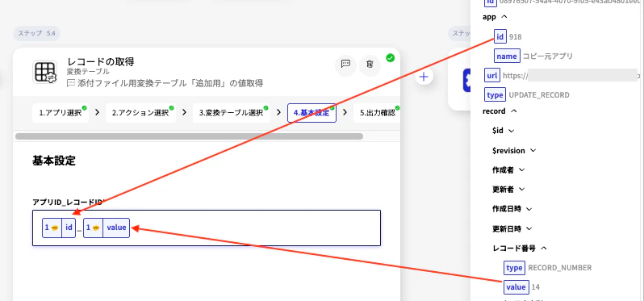The image size is (644, 301).
Task: Open the 2.アクション選択 tab
Action: pyautogui.click(x=140, y=113)
